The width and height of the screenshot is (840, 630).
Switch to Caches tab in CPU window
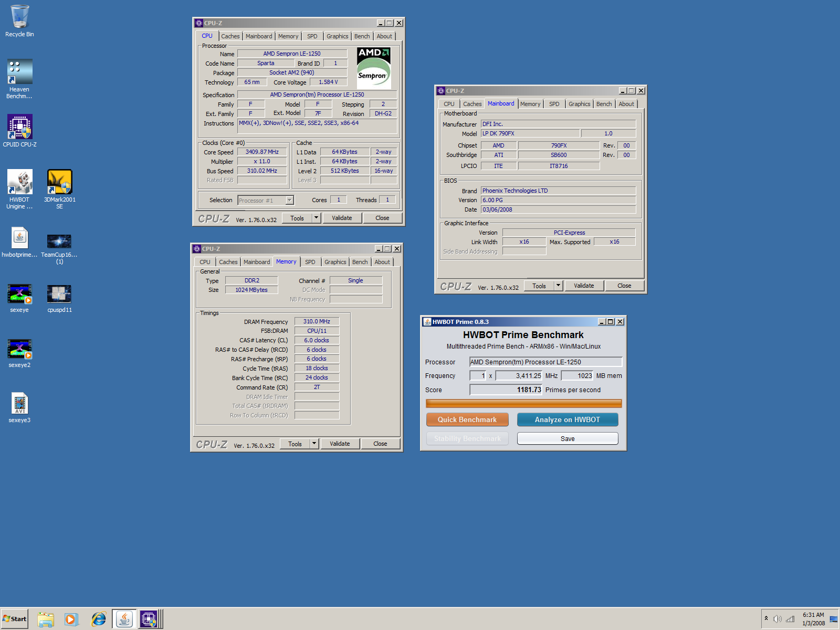[x=230, y=36]
